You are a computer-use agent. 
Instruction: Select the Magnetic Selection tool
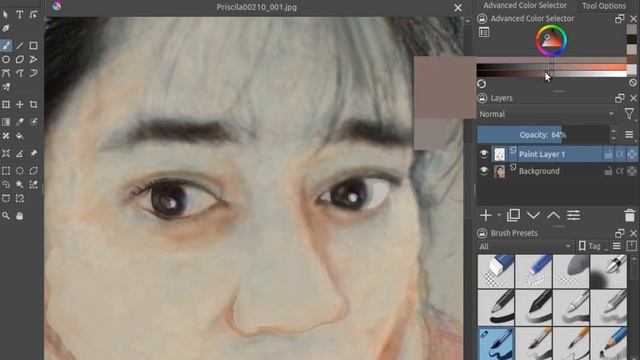[20, 198]
